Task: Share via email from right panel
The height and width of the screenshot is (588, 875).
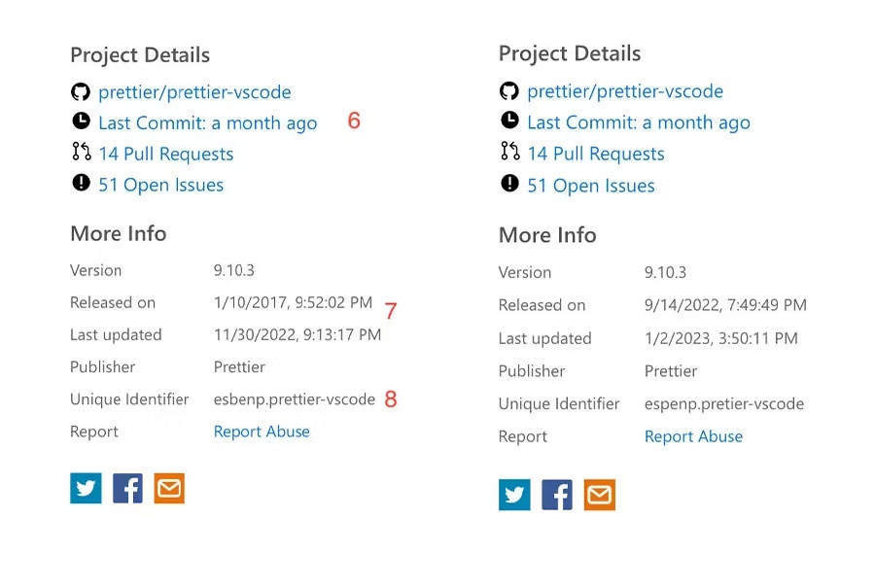Action: click(600, 495)
